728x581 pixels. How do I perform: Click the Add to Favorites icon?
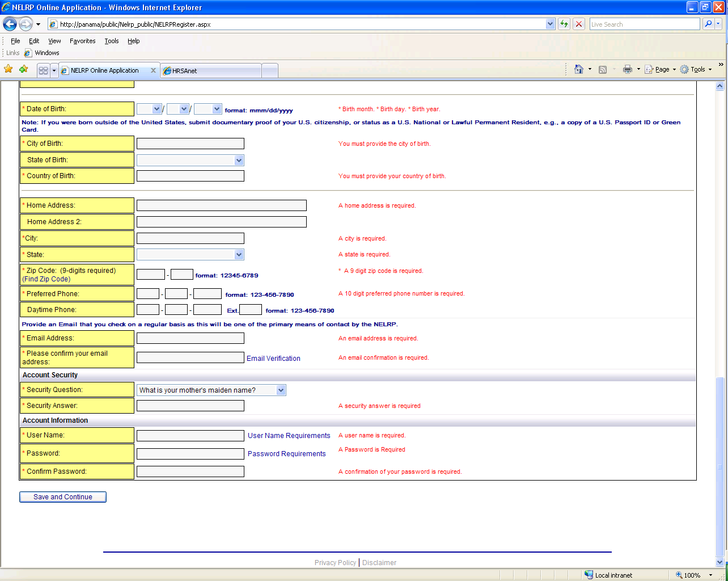tap(23, 69)
